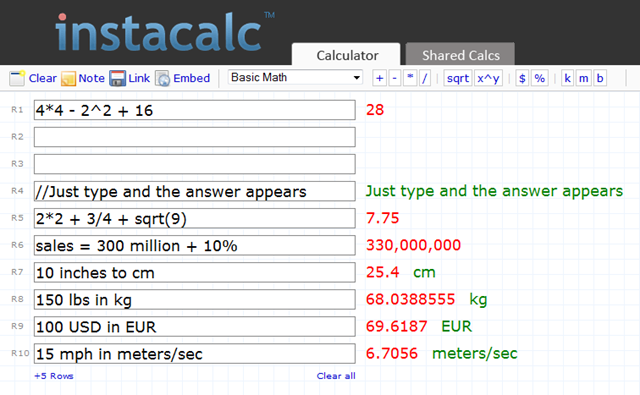
Task: Insert divide slash operator button
Action: click(x=424, y=78)
